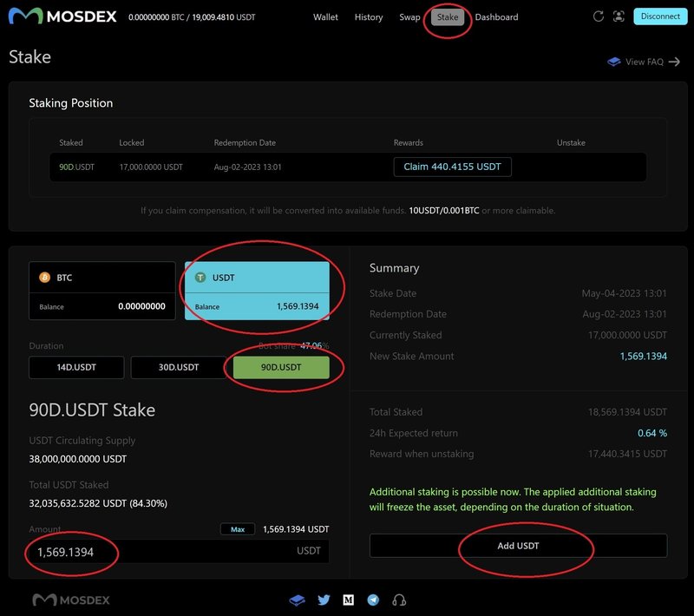The width and height of the screenshot is (694, 616).
Task: Click the 90D.USDT staked position label
Action: (x=76, y=167)
